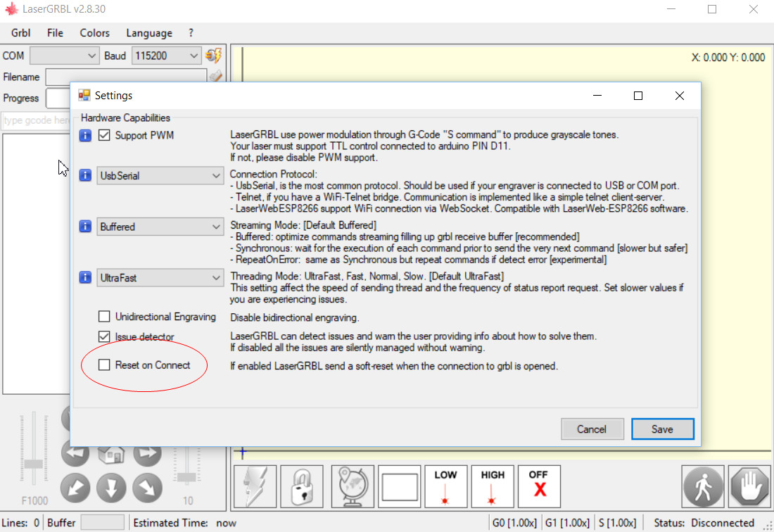The height and width of the screenshot is (532, 774).
Task: Click the walking man resume icon
Action: [703, 486]
